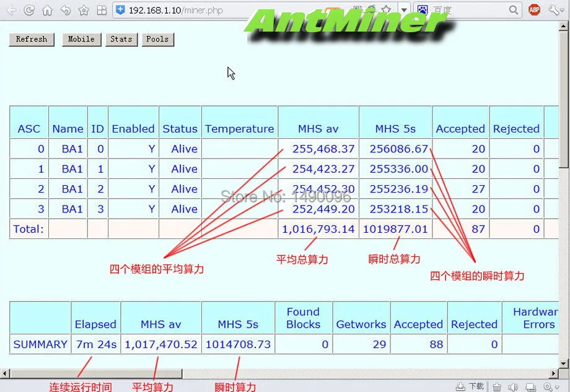Click inside the URL address field

point(233,10)
